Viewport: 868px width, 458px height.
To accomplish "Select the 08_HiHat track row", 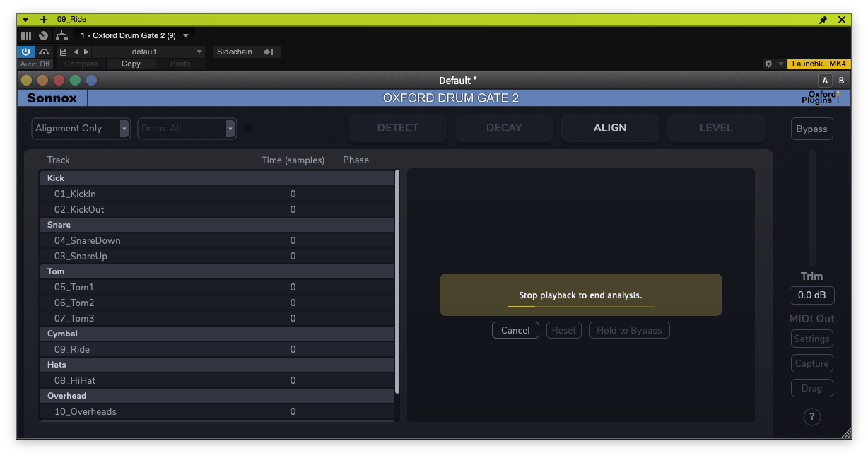I will (217, 380).
